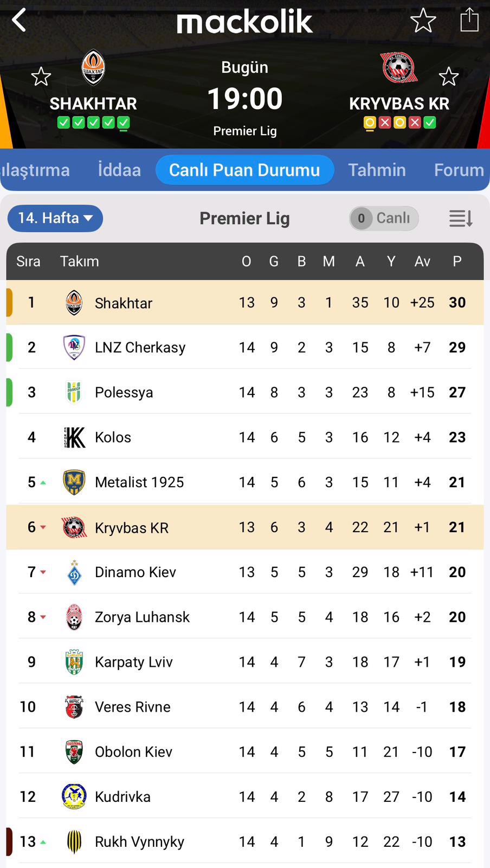Switch to the Tahmin tab
The image size is (490, 868).
pyautogui.click(x=377, y=170)
